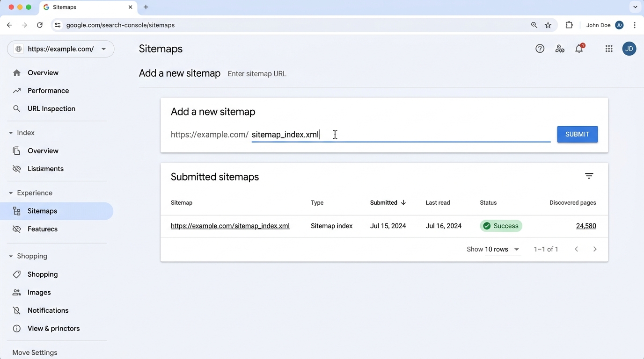Screen dimensions: 644x359
Task: Click the Success status badge
Action: pyautogui.click(x=501, y=226)
